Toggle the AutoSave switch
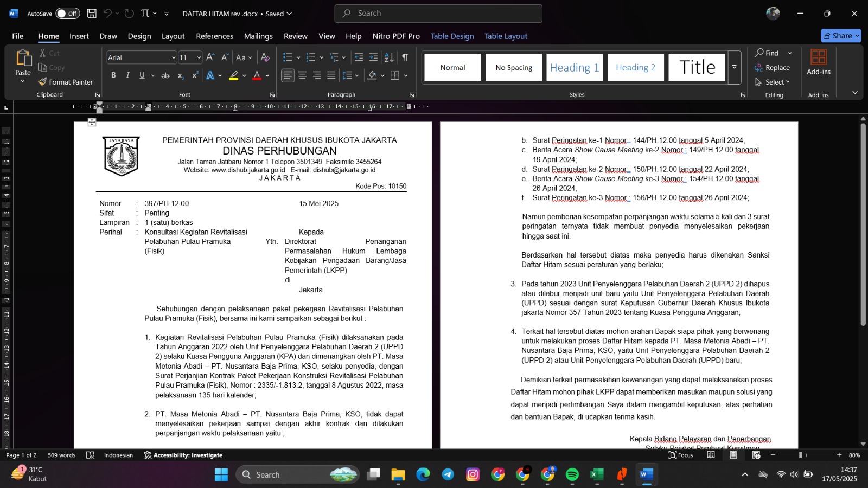This screenshot has height=488, width=868. 68,14
